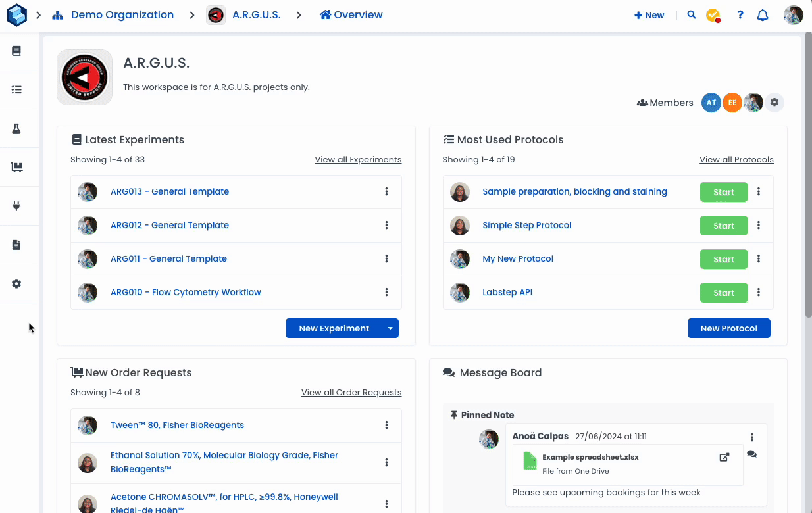Open the help question mark icon

coord(740,14)
